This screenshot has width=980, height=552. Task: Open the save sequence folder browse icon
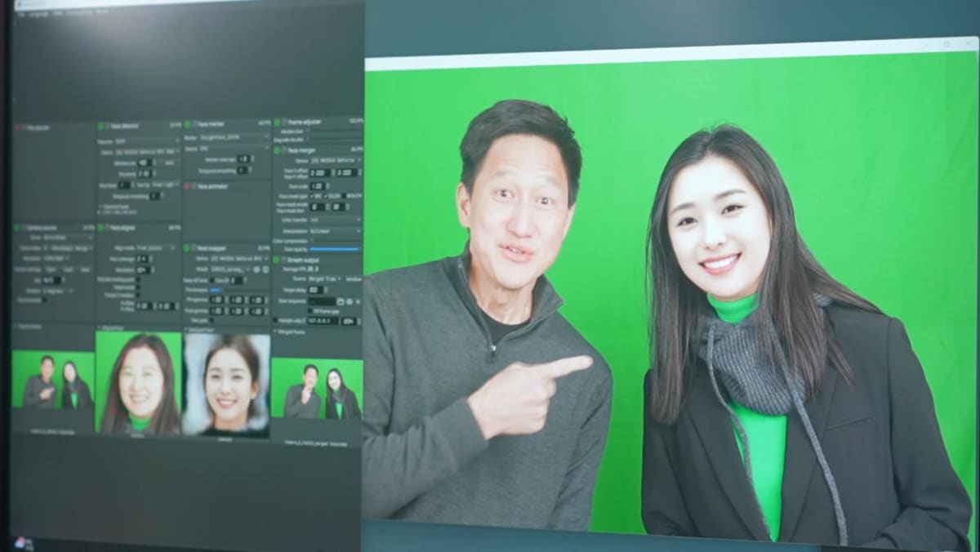point(339,301)
